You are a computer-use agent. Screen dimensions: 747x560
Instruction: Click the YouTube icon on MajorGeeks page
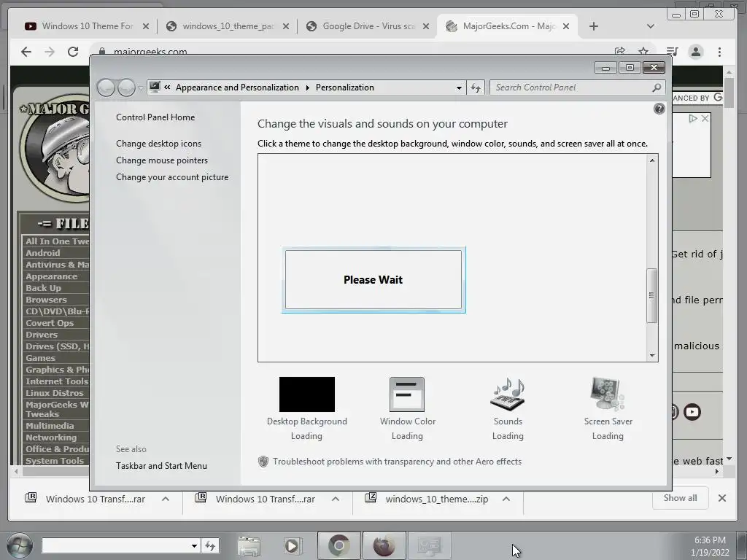692,412
